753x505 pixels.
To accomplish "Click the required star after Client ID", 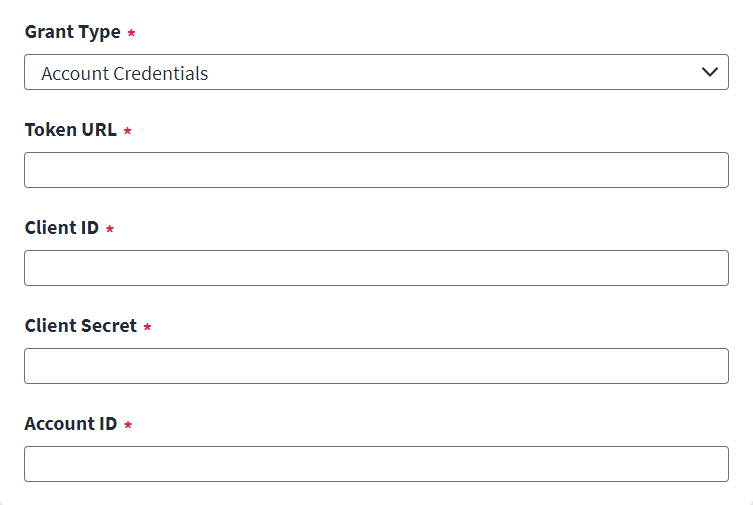I will click(110, 229).
